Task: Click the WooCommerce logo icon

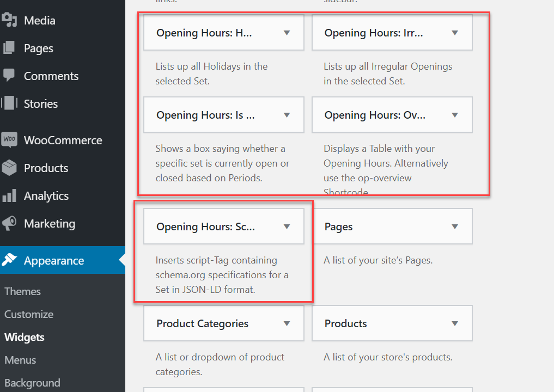Action: pos(9,139)
